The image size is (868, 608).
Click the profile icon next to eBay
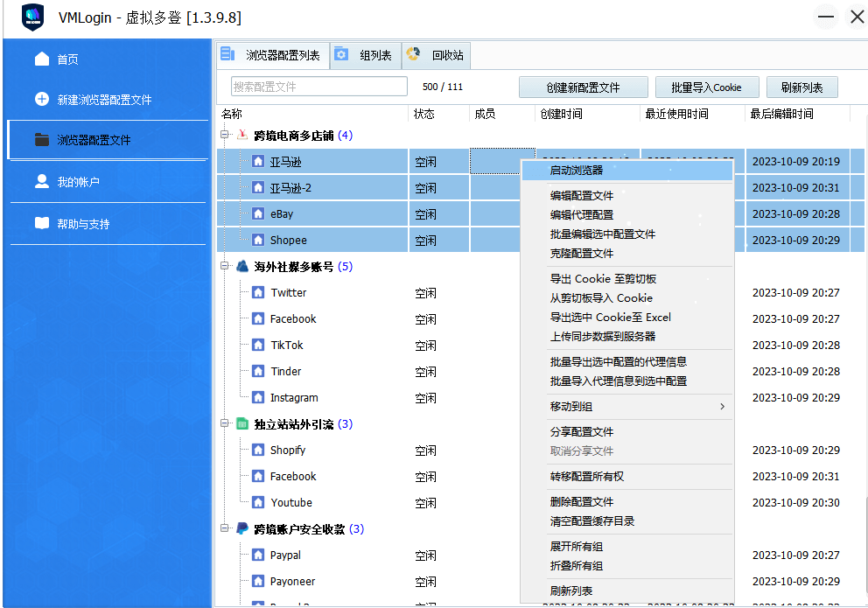[258, 213]
